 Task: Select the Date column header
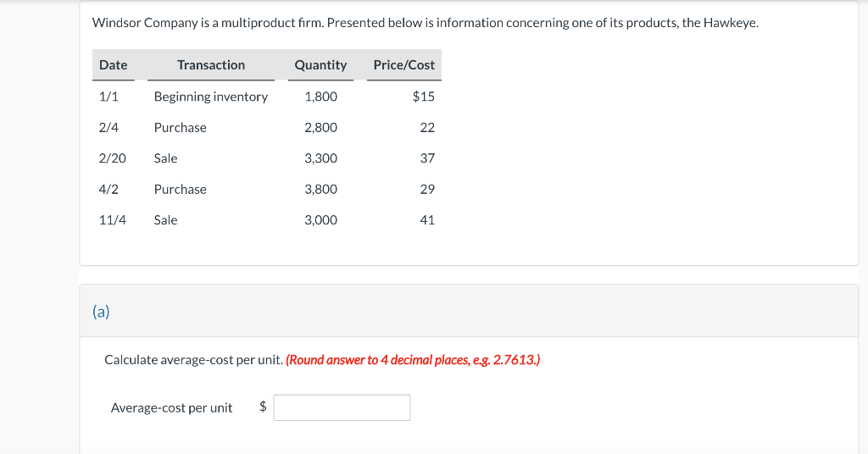(113, 65)
